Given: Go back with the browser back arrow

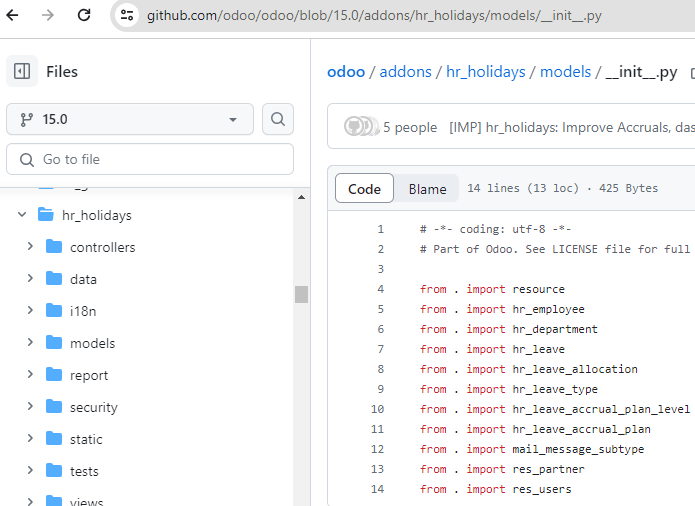Looking at the screenshot, I should [12, 15].
